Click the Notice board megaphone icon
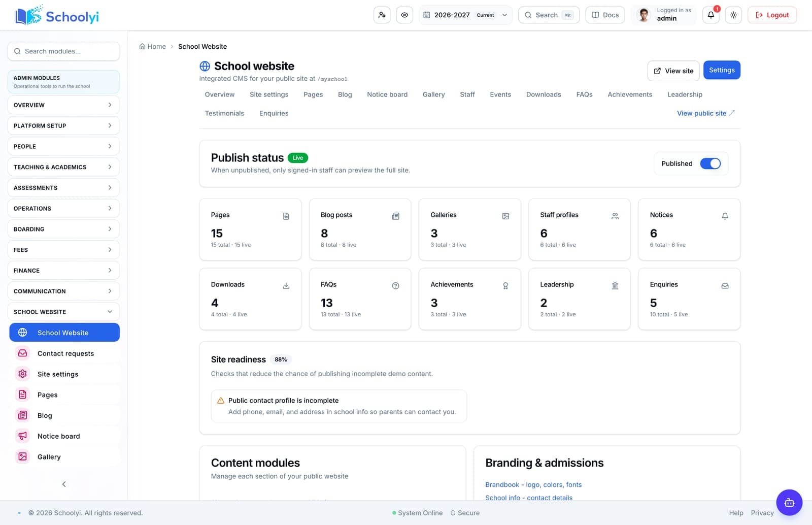812x525 pixels. [23, 436]
